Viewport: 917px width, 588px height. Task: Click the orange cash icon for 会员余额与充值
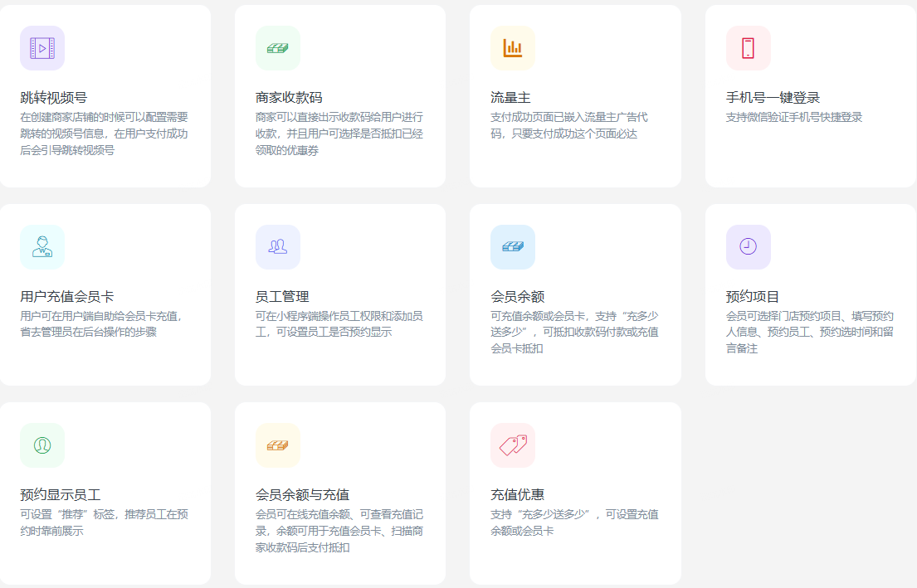(x=277, y=445)
